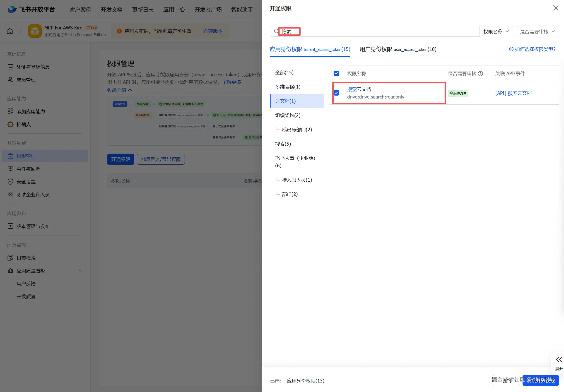
Task: Click the 展开 double-arrow expand icon
Action: 559,359
